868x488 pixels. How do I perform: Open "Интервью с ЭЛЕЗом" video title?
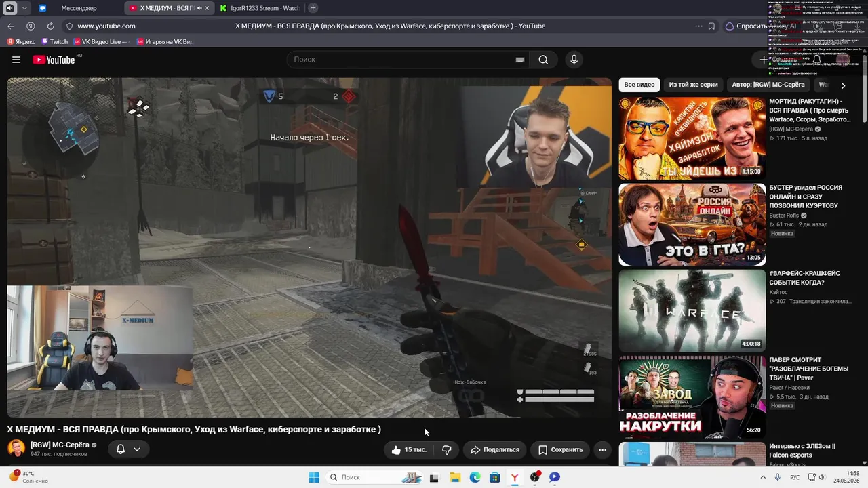click(x=802, y=450)
